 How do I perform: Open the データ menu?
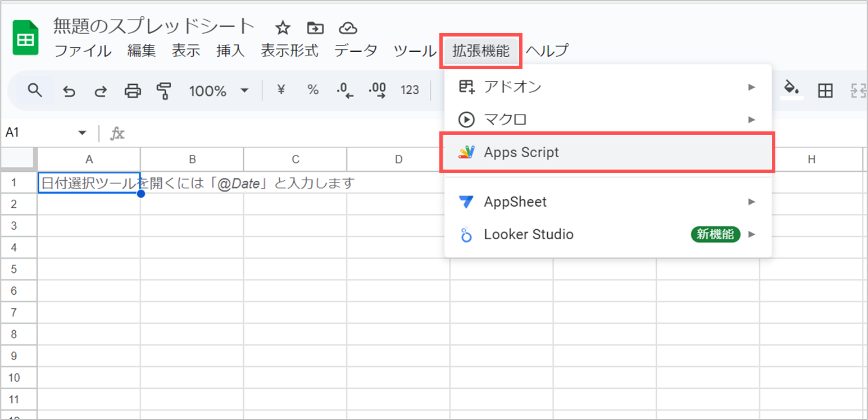click(356, 51)
